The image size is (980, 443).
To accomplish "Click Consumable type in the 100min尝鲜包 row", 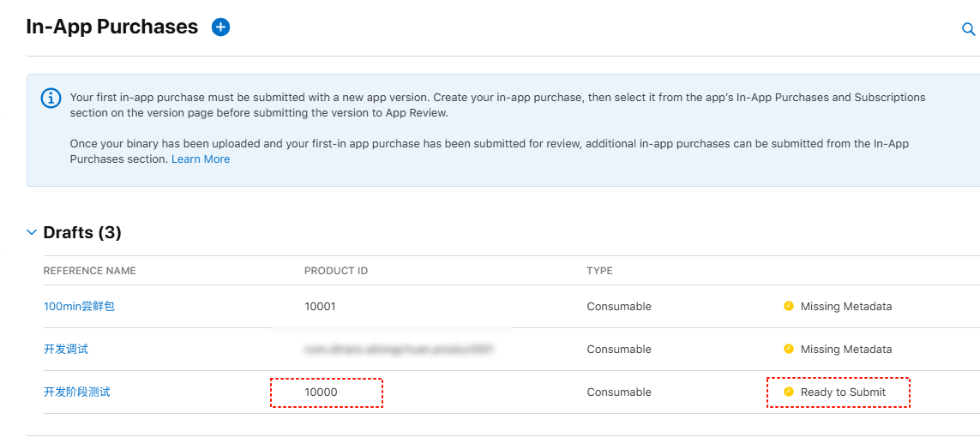I will 618,306.
